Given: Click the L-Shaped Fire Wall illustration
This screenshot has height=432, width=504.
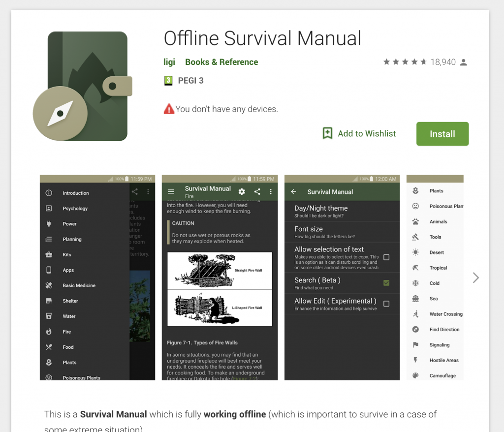Looking at the screenshot, I should [220, 308].
